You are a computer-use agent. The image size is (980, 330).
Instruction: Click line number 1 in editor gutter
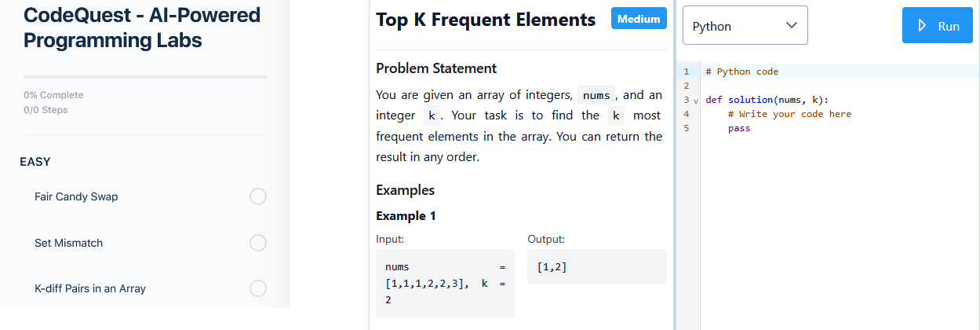pos(686,71)
